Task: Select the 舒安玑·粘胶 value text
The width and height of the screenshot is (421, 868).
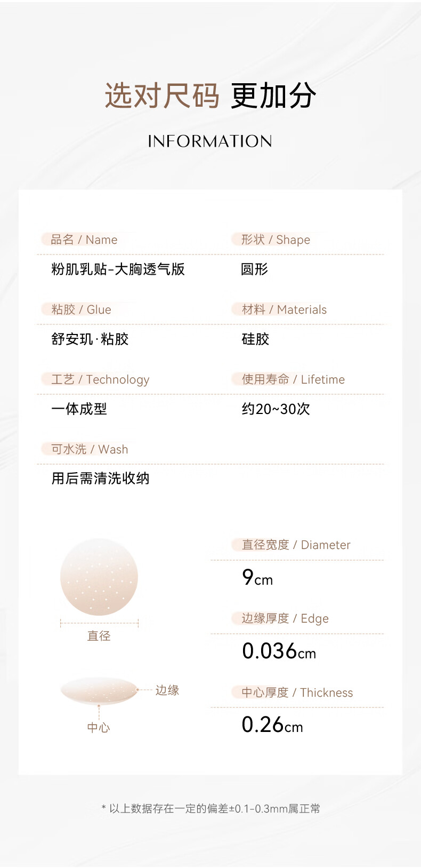Action: pos(90,339)
